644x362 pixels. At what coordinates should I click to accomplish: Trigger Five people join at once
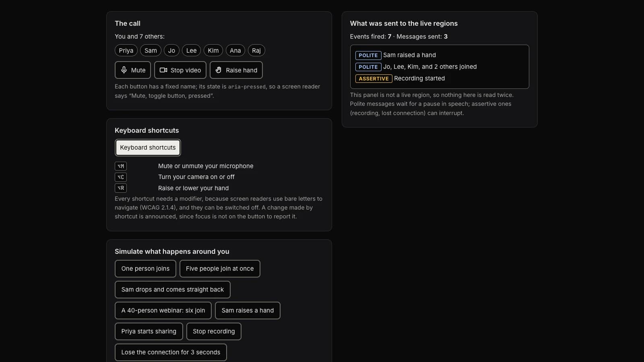point(220,269)
